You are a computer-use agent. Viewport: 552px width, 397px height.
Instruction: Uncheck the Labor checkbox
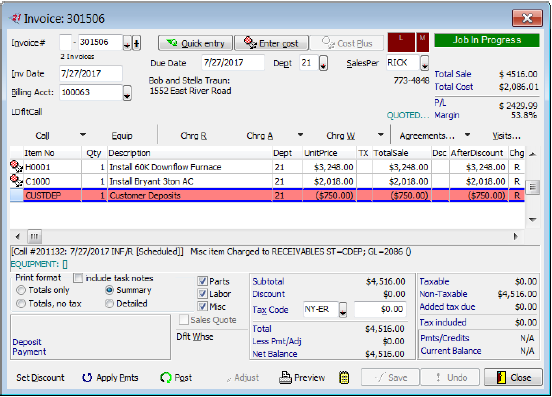pyautogui.click(x=202, y=294)
